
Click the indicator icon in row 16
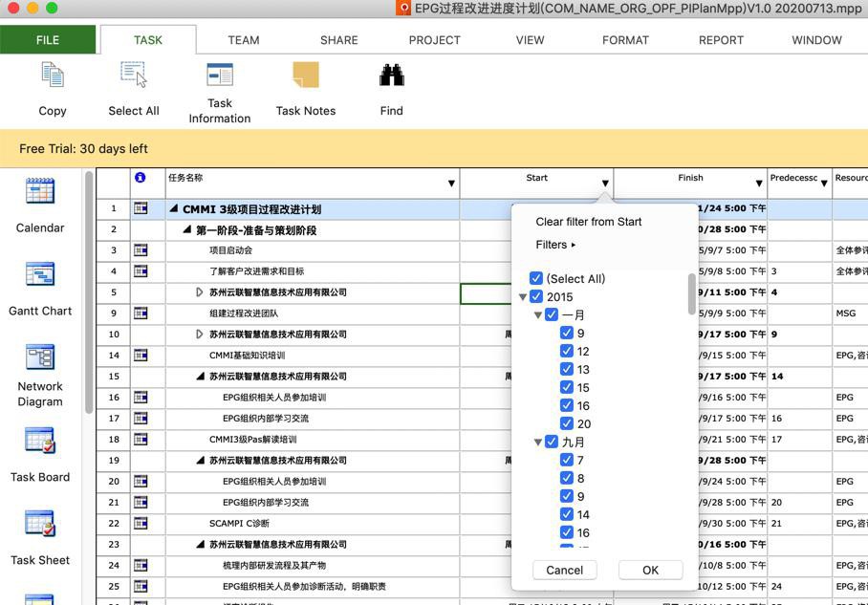pos(141,397)
